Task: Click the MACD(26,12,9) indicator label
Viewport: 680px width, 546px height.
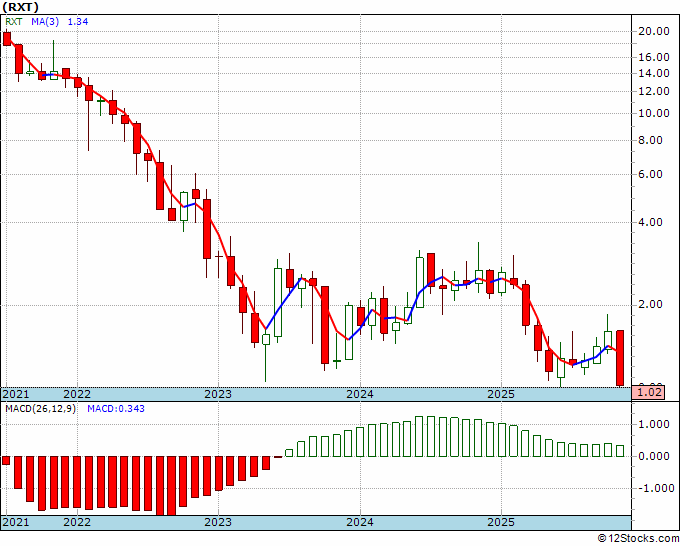Action: point(40,409)
